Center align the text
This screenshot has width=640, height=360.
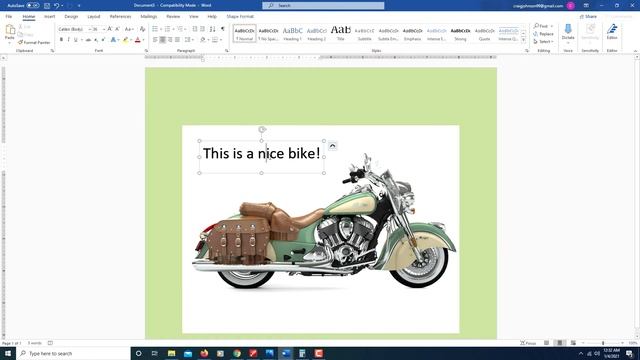[x=162, y=40]
